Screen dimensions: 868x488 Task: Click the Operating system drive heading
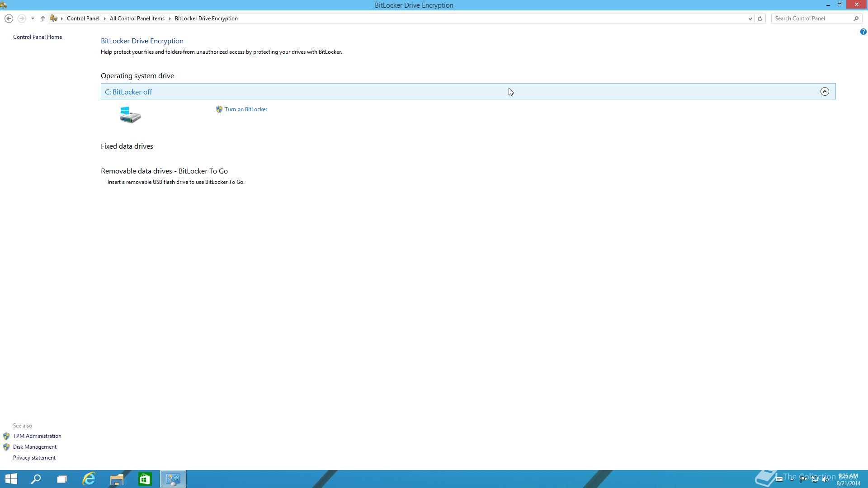137,76
